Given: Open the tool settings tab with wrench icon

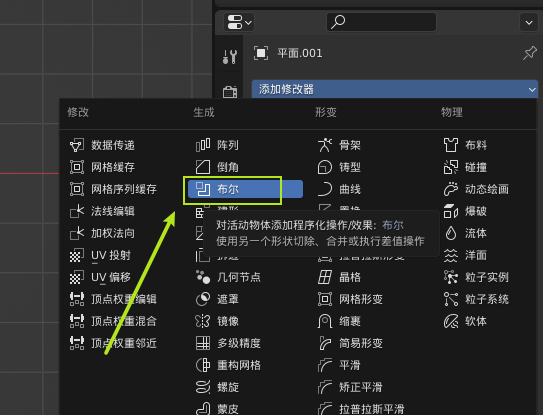Looking at the screenshot, I should point(230,56).
